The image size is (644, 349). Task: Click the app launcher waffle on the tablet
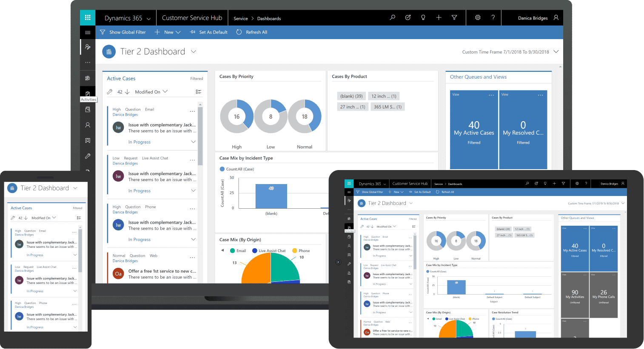pos(349,184)
